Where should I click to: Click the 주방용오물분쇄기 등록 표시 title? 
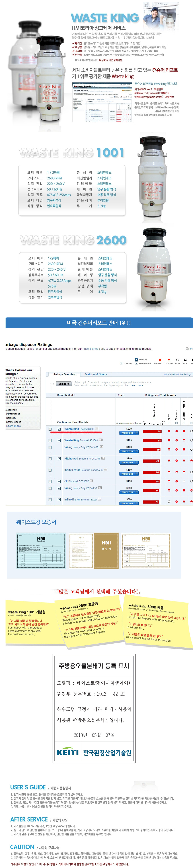tap(94, 665)
